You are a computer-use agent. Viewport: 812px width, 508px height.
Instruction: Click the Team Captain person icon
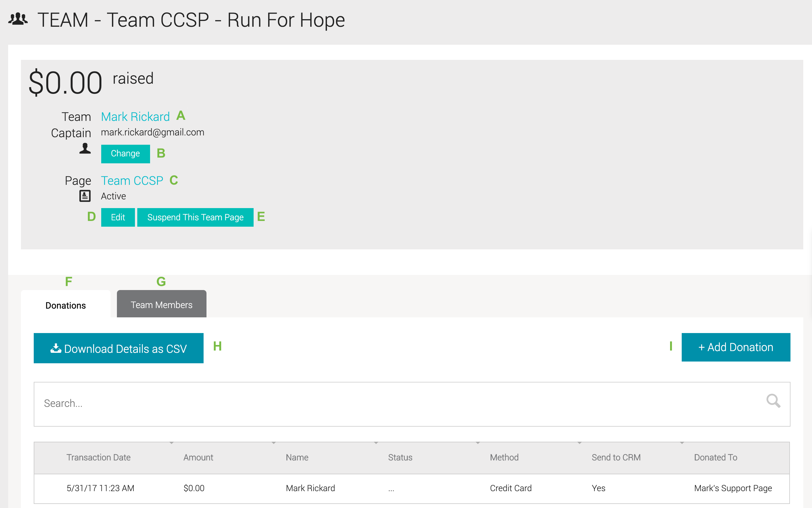point(85,148)
